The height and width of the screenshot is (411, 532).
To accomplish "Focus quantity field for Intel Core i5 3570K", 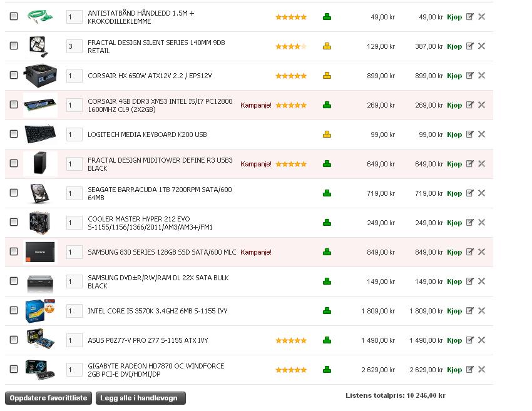I will pyautogui.click(x=74, y=311).
